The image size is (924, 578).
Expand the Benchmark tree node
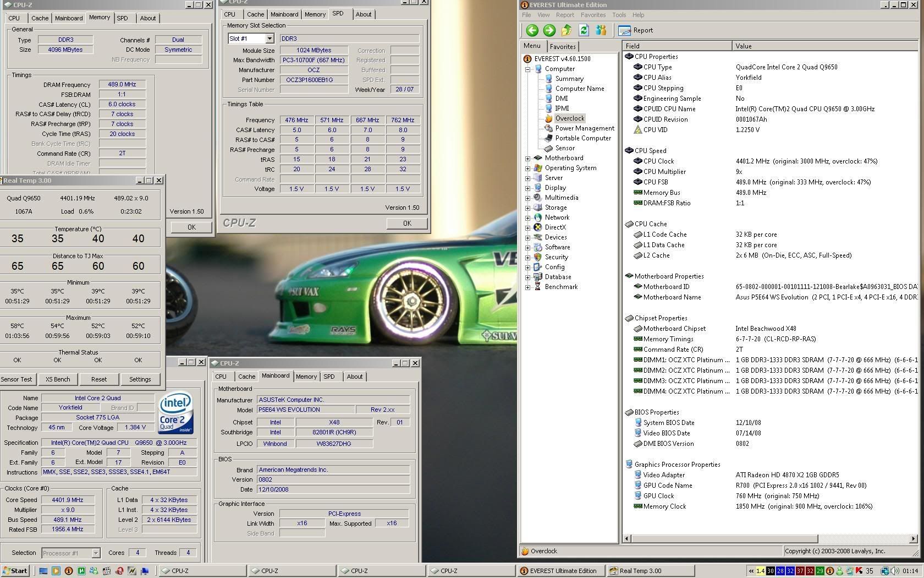click(528, 287)
